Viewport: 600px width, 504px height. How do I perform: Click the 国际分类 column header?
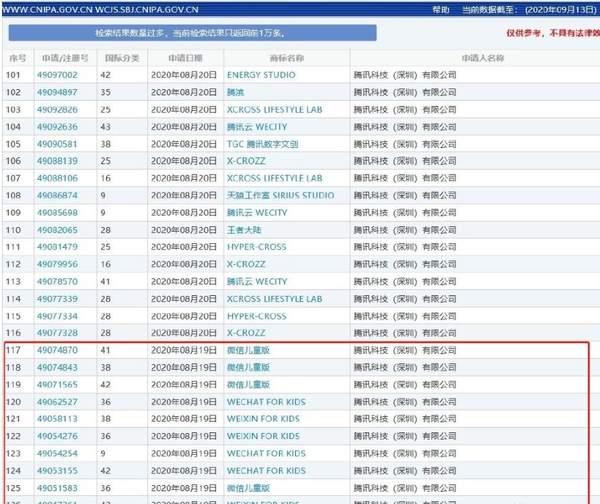point(122,58)
